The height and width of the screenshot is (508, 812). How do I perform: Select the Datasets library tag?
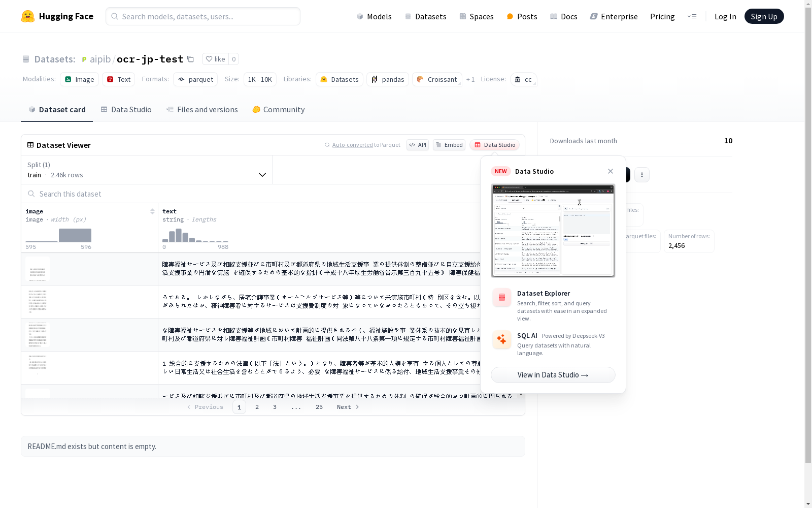point(340,79)
